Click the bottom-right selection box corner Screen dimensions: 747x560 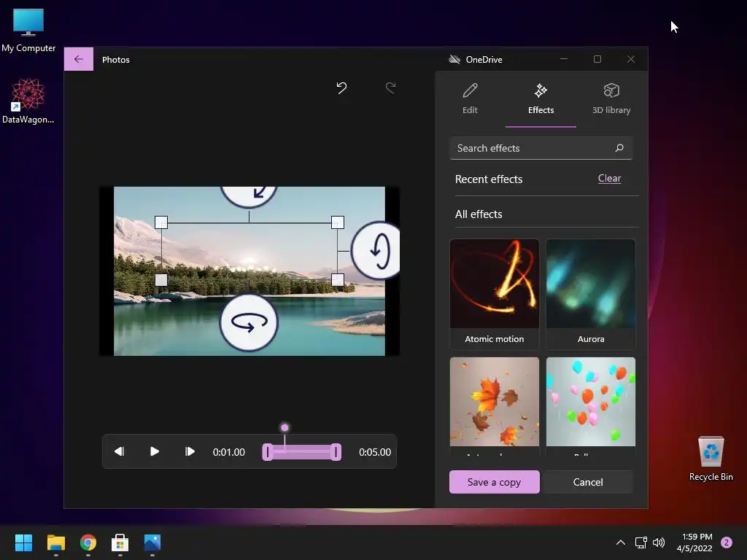click(x=338, y=279)
